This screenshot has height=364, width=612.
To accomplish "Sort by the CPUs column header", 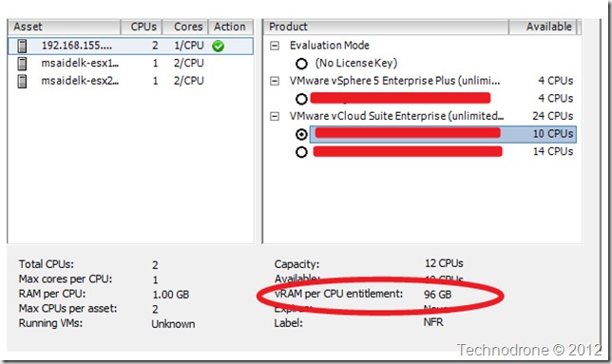I will (142, 27).
